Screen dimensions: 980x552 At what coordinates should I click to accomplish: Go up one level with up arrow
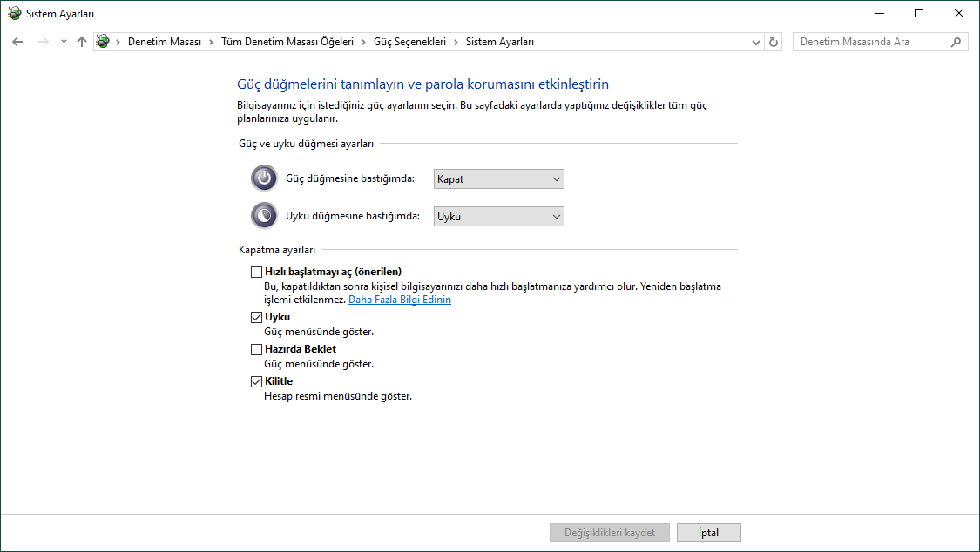point(82,42)
